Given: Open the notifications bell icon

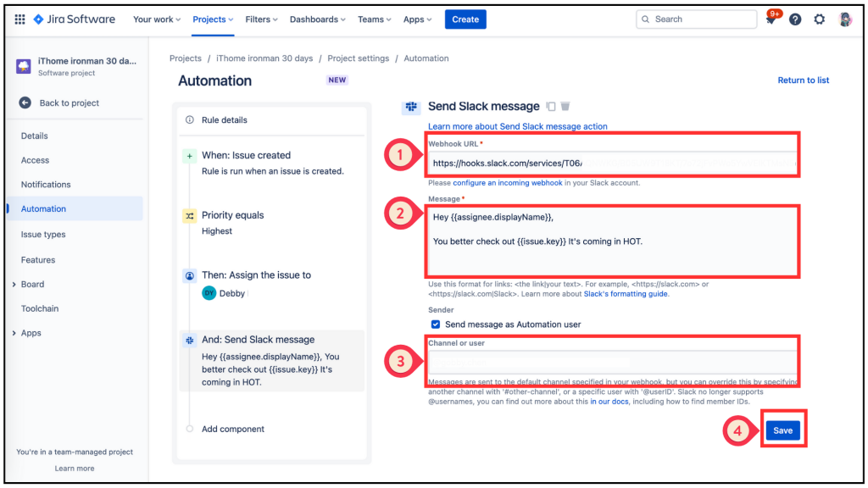Looking at the screenshot, I should (x=771, y=19).
